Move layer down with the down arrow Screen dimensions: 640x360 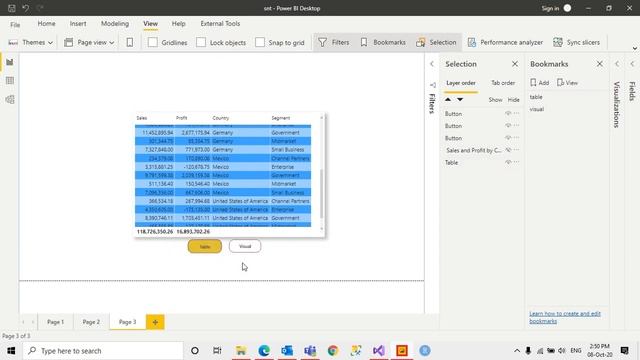coord(460,100)
